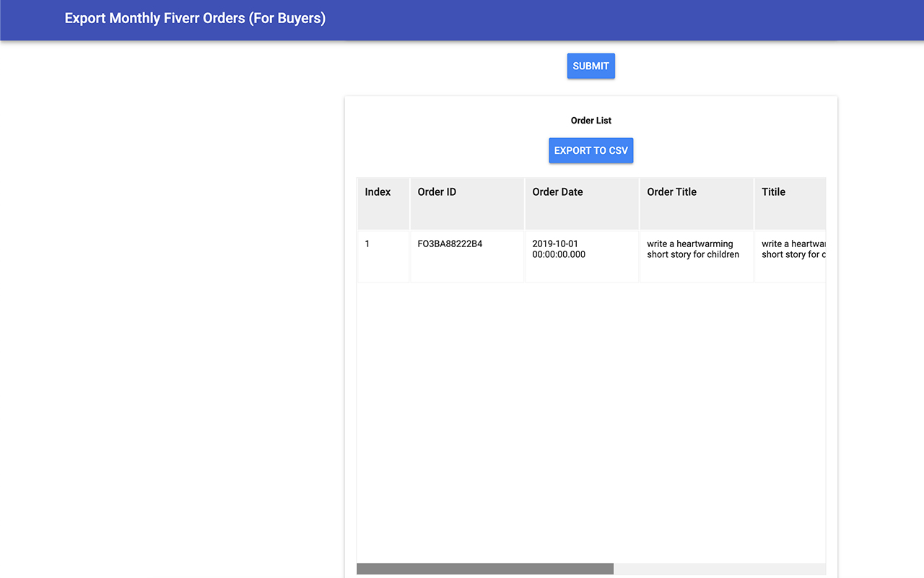924x578 pixels.
Task: Click the Titile column header
Action: coord(790,204)
